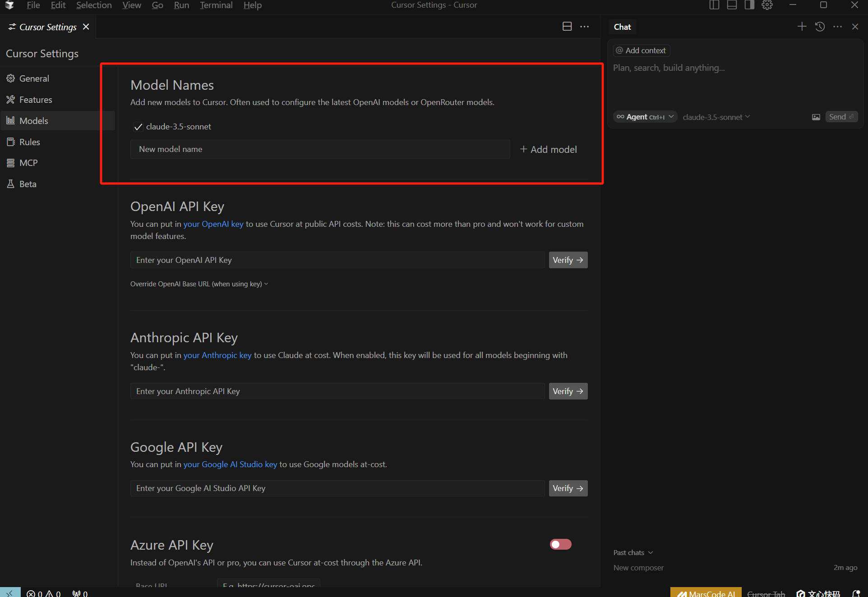This screenshot has height=597, width=868.
Task: Click Send in the chat box
Action: tap(841, 117)
